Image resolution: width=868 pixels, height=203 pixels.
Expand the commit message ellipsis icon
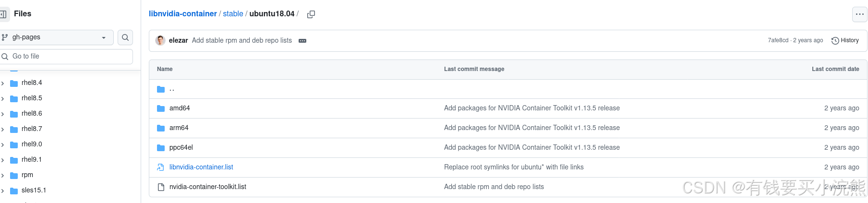tap(302, 41)
